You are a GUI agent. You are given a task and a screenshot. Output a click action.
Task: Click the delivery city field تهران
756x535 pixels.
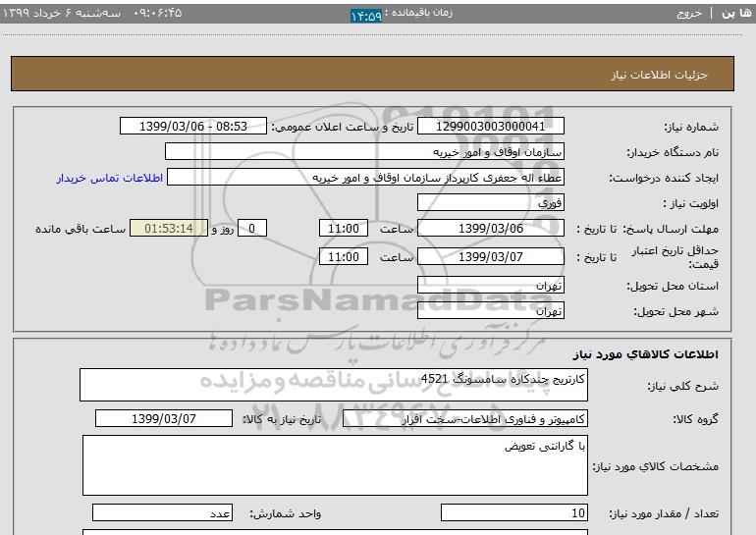[x=490, y=311]
